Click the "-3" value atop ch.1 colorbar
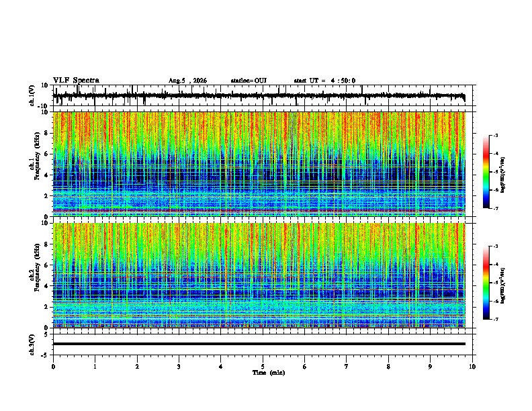 [x=496, y=135]
